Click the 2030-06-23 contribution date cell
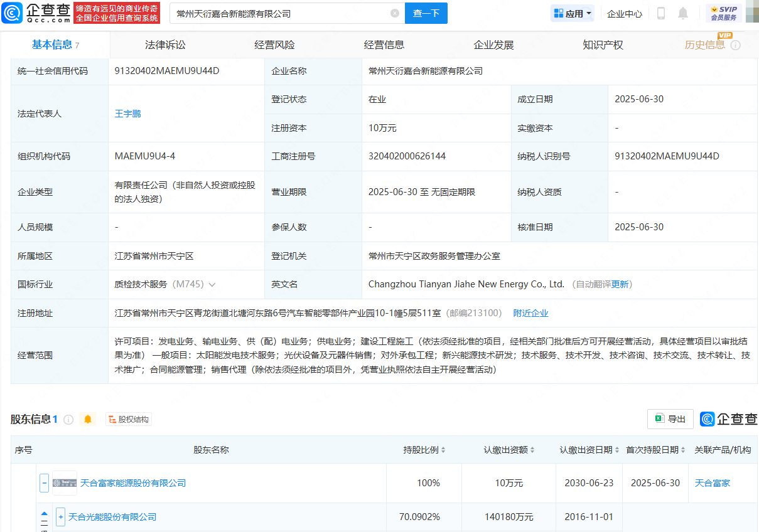The width and height of the screenshot is (759, 532). 589,483
